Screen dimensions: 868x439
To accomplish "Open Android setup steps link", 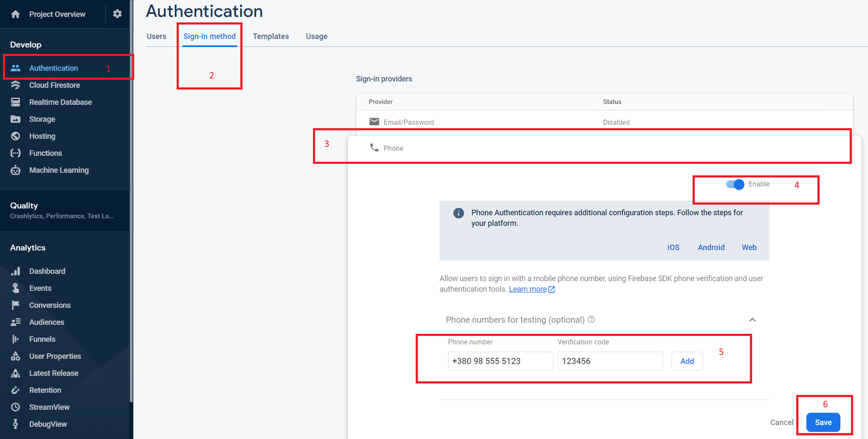I will pyautogui.click(x=711, y=247).
